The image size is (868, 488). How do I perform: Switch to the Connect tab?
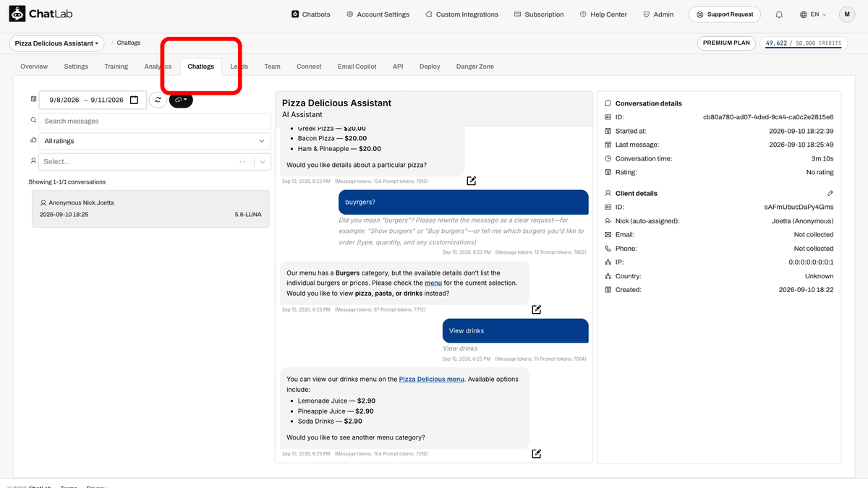click(x=309, y=67)
